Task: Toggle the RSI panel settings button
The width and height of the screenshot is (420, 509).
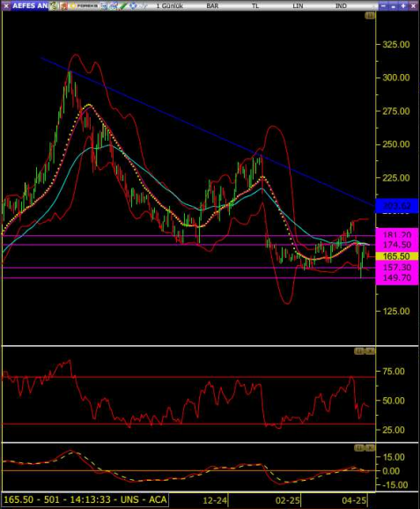Action: click(x=359, y=351)
